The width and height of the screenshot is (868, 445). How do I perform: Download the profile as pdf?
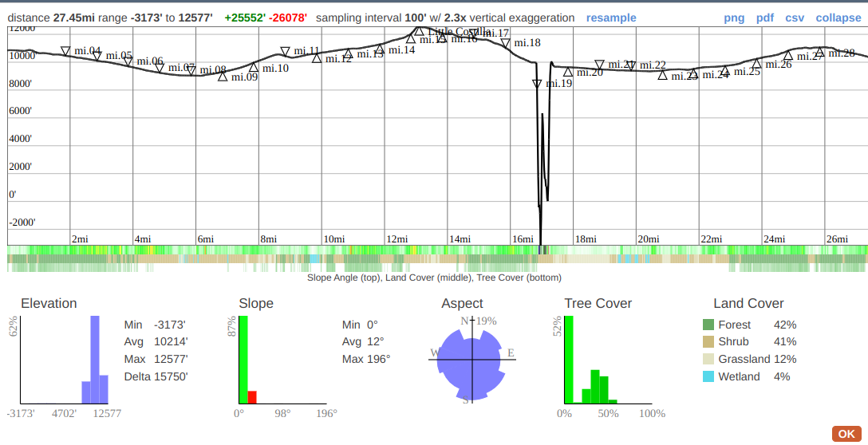pyautogui.click(x=764, y=18)
